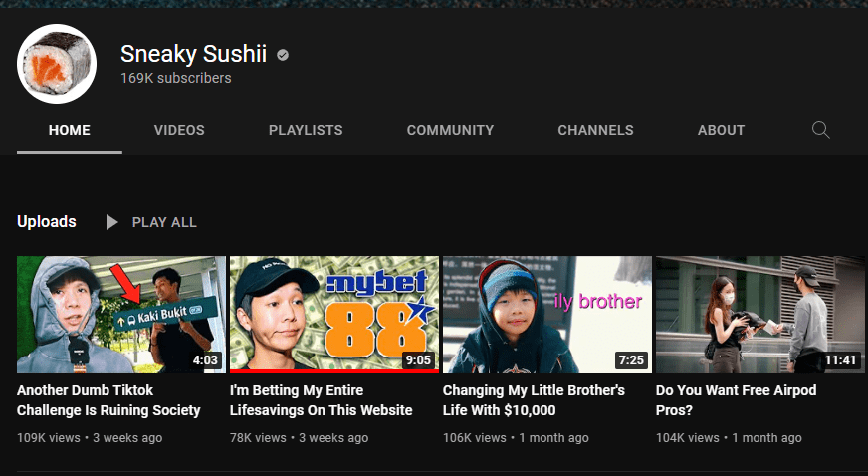Open the Channels tab
Image resolution: width=868 pixels, height=476 pixels.
(595, 130)
